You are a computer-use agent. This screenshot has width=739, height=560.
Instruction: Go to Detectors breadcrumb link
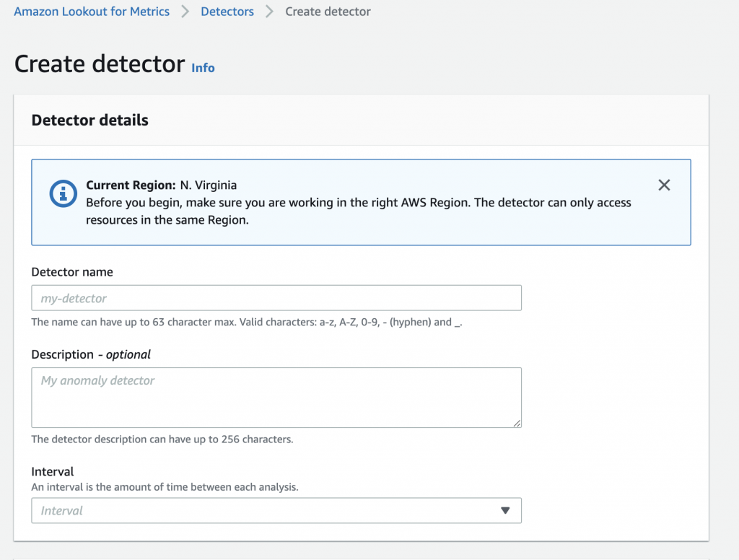227,12
